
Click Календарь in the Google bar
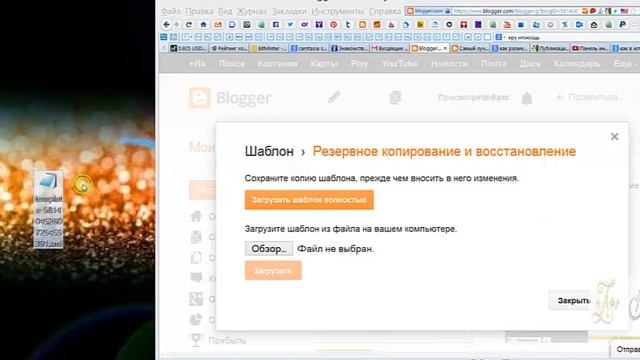(x=577, y=64)
